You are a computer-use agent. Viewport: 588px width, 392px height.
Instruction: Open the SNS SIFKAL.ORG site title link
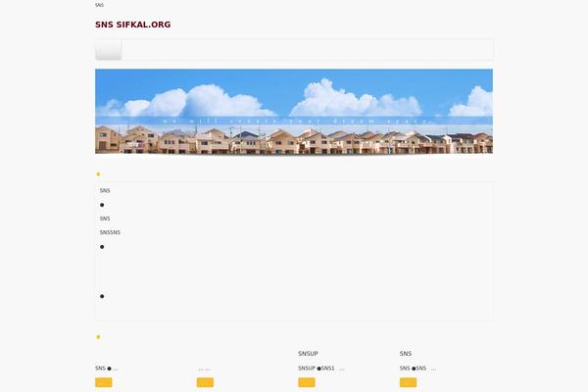(x=132, y=24)
